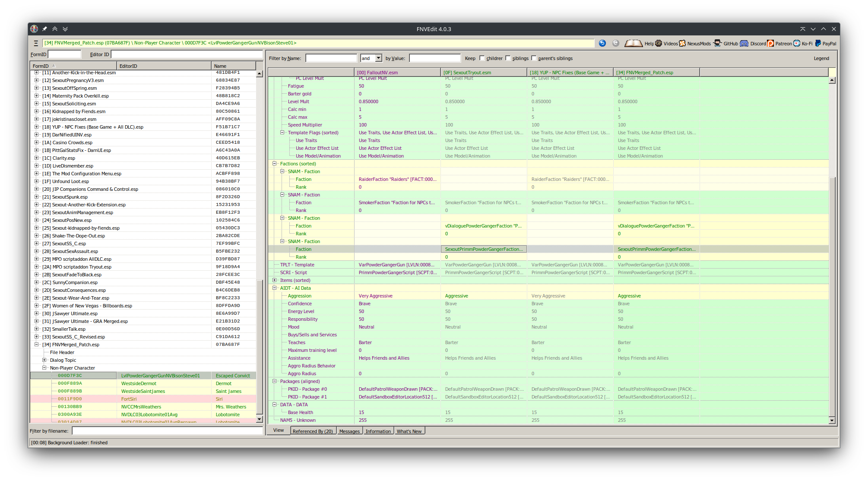Click the pin icon in the title bar
Screen dimensions: 868x481
click(x=44, y=29)
